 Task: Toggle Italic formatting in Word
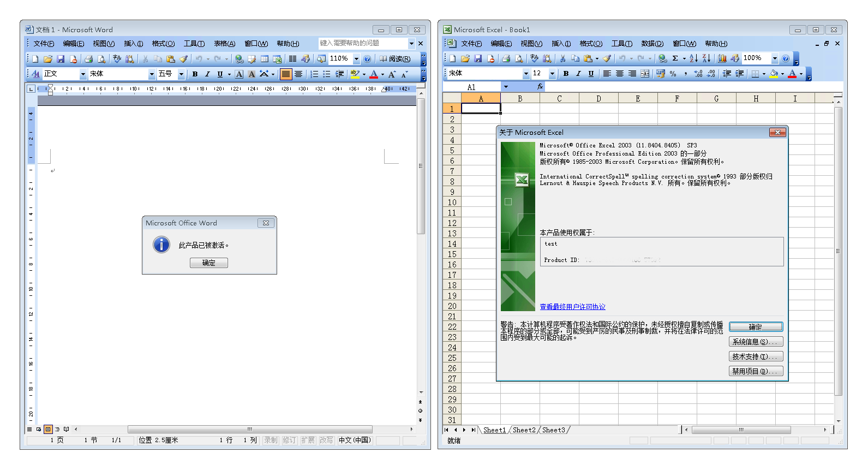click(x=207, y=74)
